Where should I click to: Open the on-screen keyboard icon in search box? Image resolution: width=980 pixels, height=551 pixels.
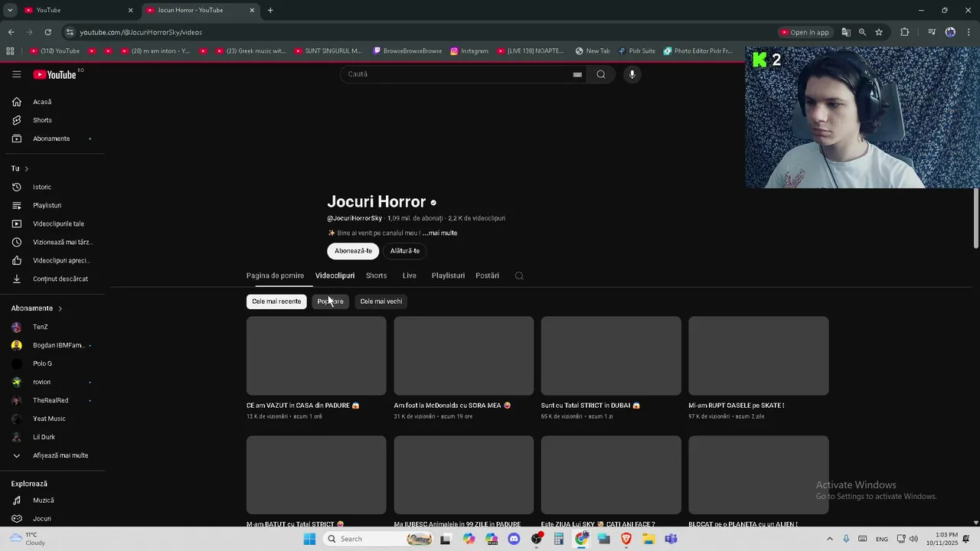tap(577, 74)
